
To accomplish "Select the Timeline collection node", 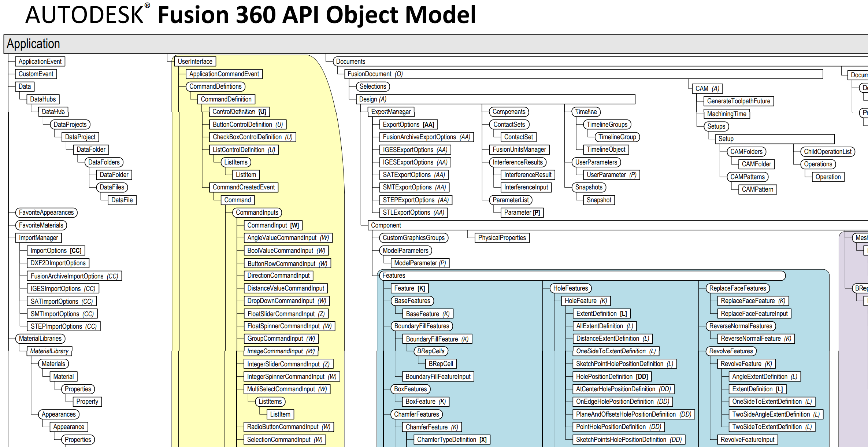I will [586, 112].
